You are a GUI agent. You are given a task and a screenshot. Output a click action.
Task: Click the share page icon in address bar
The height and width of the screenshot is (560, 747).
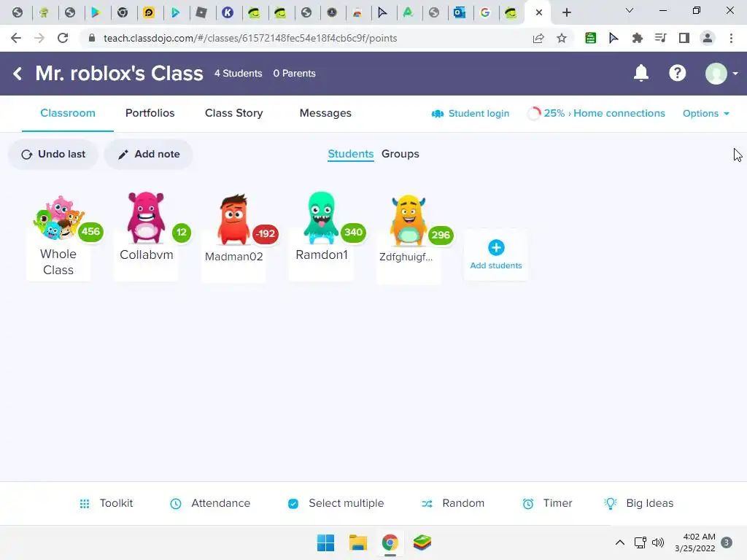[538, 38]
